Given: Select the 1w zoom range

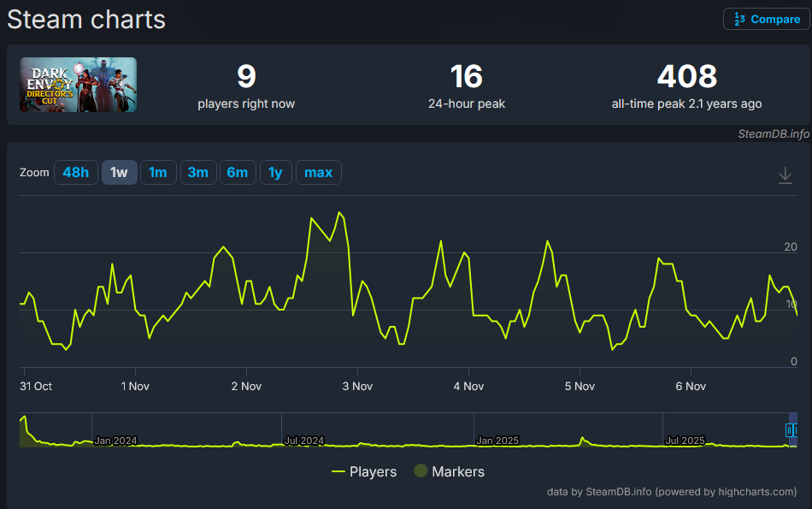Looking at the screenshot, I should [x=119, y=172].
